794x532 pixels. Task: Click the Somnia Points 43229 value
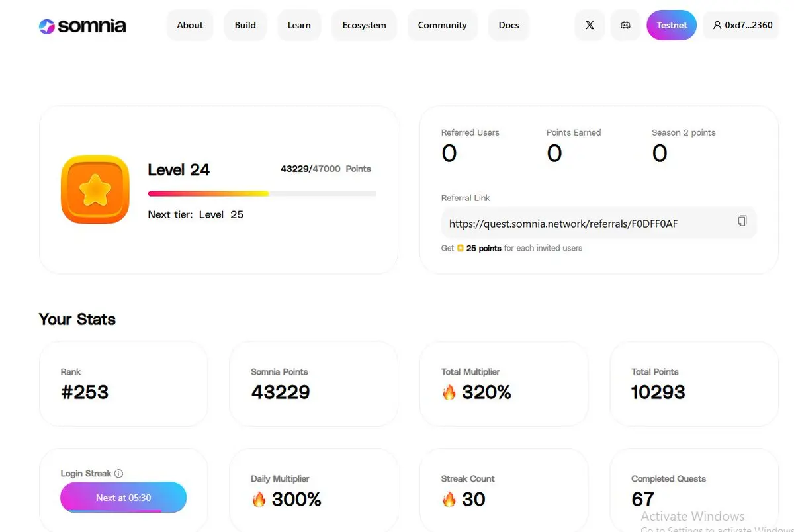281,392
